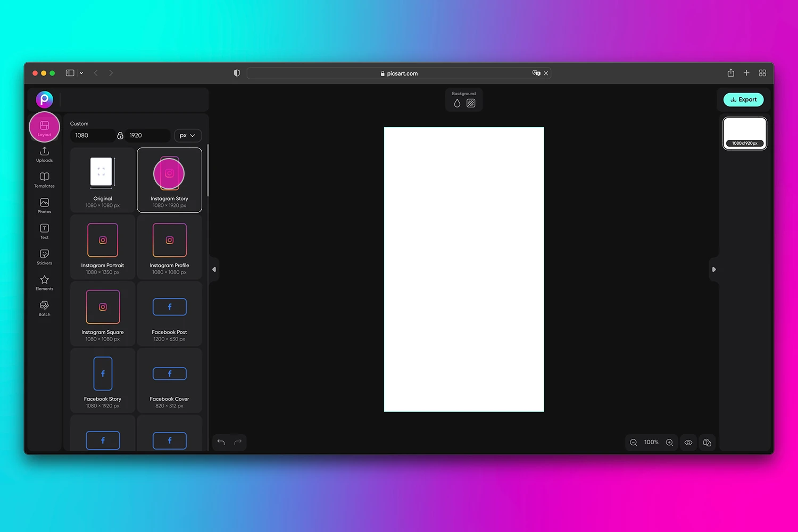Open the px units dropdown
The height and width of the screenshot is (532, 798).
point(187,135)
